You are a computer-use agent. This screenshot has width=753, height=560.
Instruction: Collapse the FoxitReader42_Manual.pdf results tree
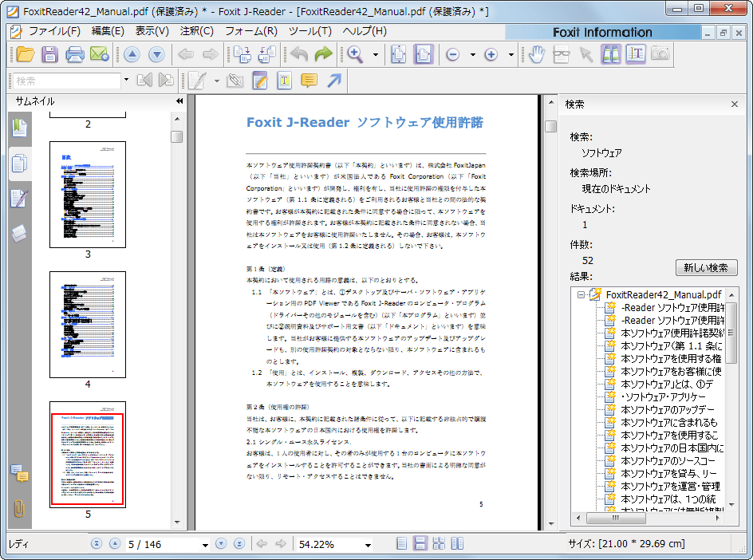coord(581,294)
